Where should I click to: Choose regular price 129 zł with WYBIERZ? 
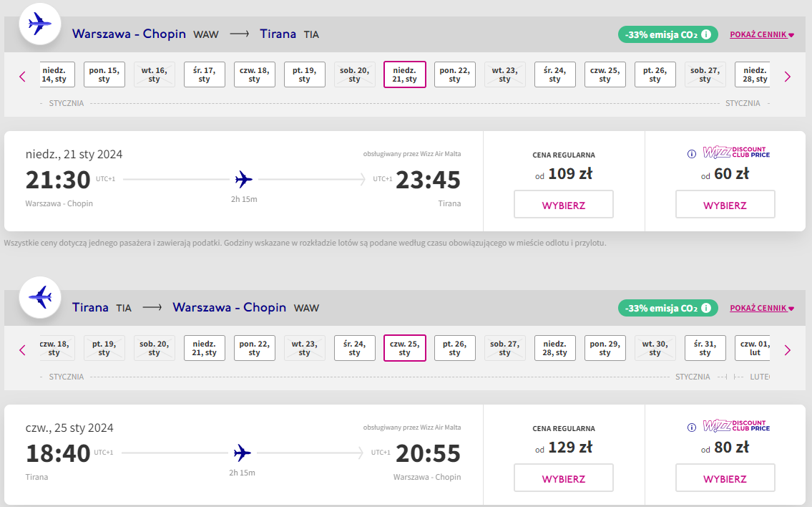[564, 478]
